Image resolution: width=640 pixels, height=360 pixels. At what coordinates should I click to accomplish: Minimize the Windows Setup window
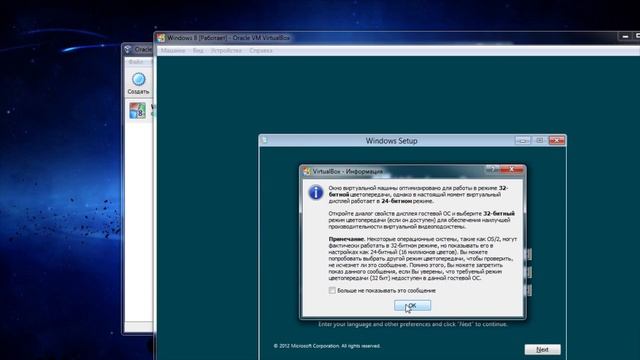pos(523,140)
